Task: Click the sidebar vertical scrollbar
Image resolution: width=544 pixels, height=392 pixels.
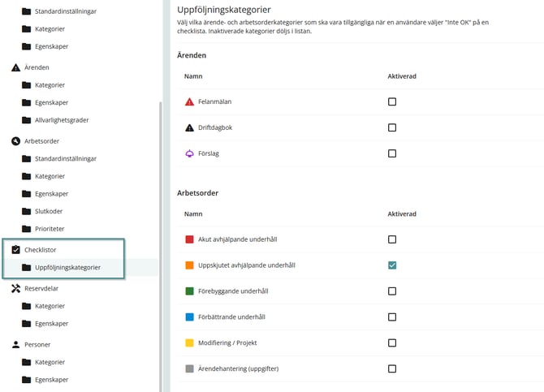Action: point(160,246)
